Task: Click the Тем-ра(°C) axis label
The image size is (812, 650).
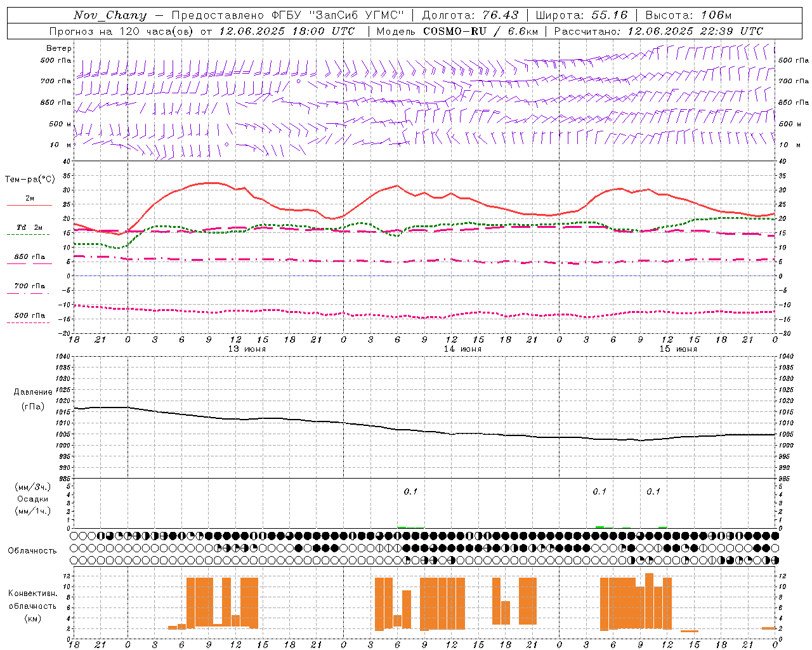Action: 30,180
